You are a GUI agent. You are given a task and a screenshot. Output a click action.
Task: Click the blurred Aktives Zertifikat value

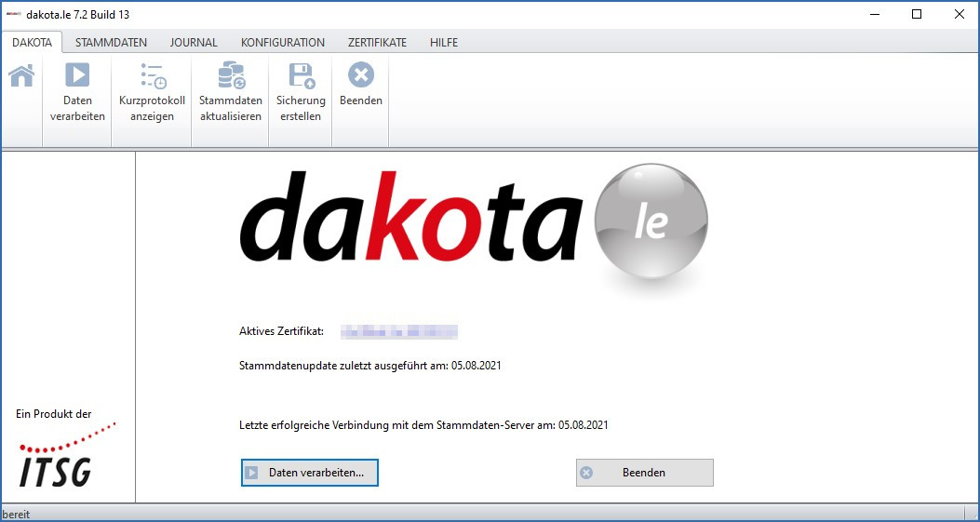[398, 332]
